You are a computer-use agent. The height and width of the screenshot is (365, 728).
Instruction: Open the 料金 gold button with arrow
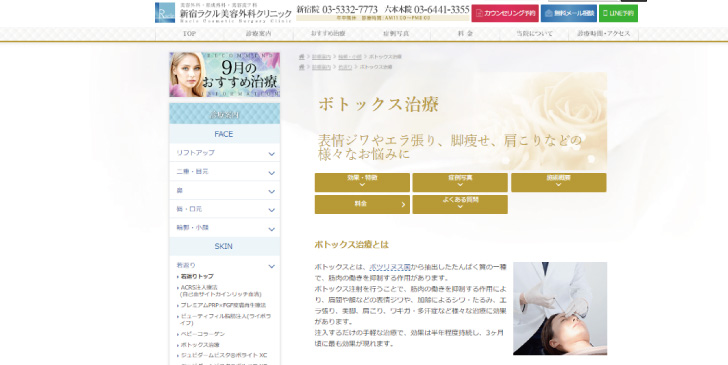point(362,204)
